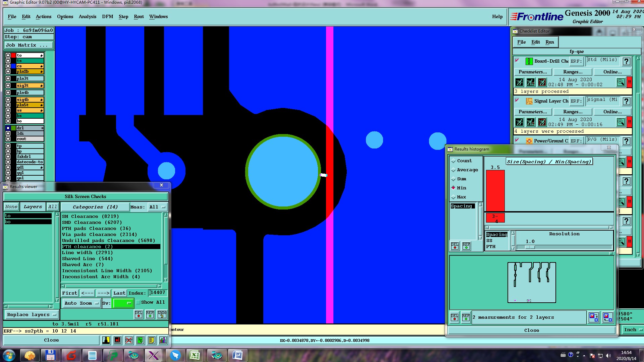
Task: Open the Analysis menu
Action: [87, 17]
